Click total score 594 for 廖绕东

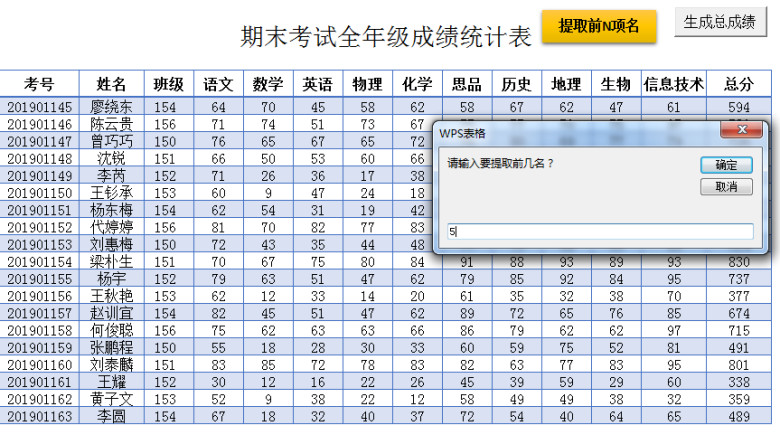pyautogui.click(x=739, y=107)
